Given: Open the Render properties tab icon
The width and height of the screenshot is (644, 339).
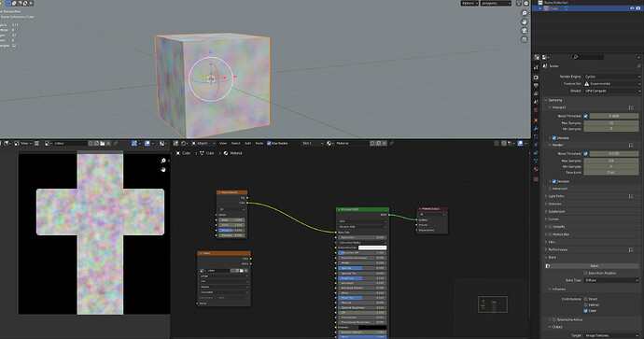Looking at the screenshot, I should (536, 78).
